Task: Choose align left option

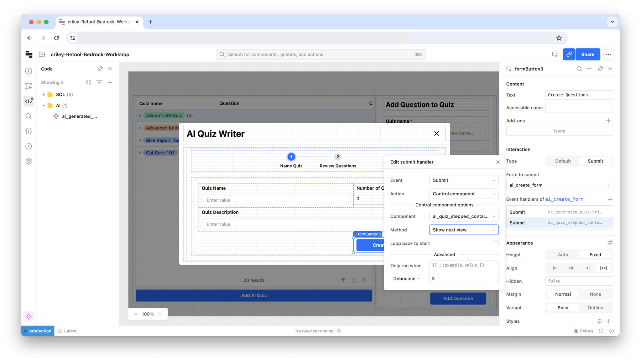Action: pyautogui.click(x=555, y=268)
